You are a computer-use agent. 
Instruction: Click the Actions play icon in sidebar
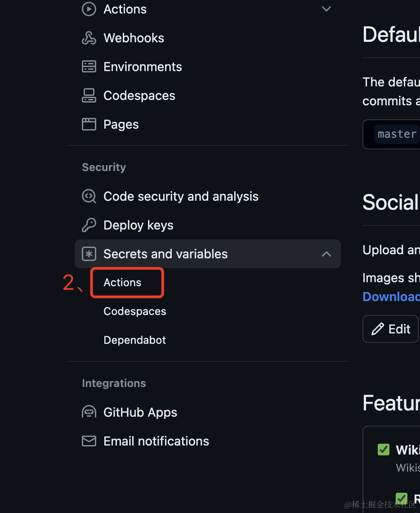coord(89,9)
